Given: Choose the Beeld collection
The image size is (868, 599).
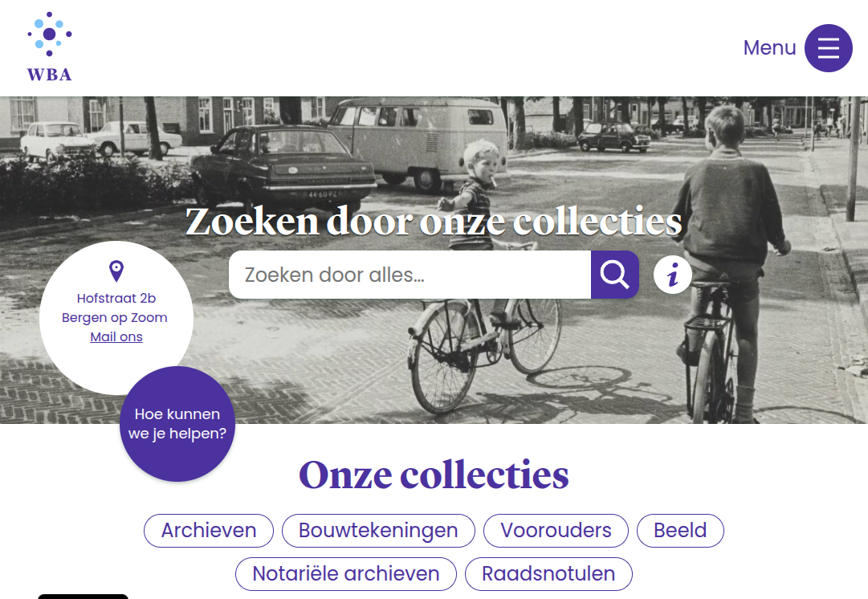Looking at the screenshot, I should (680, 531).
